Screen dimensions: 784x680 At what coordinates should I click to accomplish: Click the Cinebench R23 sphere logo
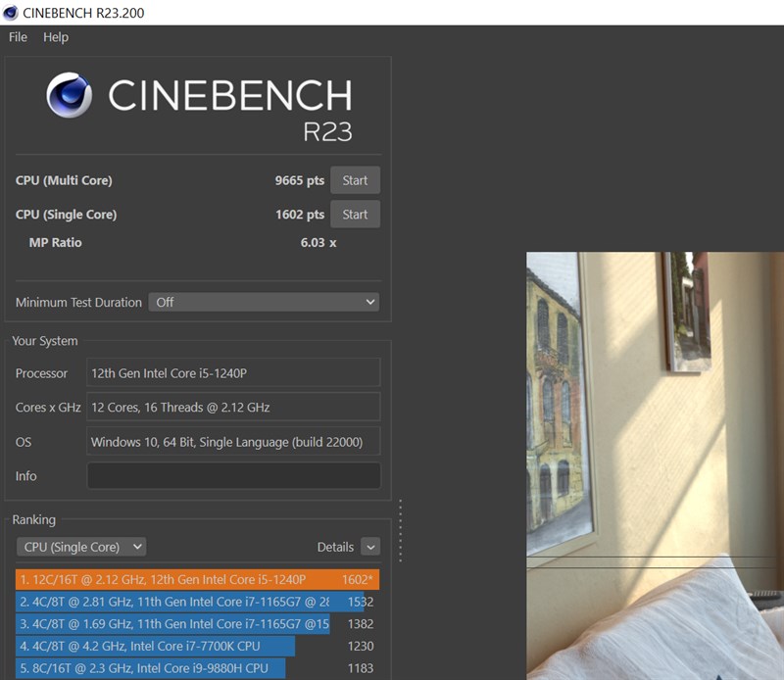point(69,95)
